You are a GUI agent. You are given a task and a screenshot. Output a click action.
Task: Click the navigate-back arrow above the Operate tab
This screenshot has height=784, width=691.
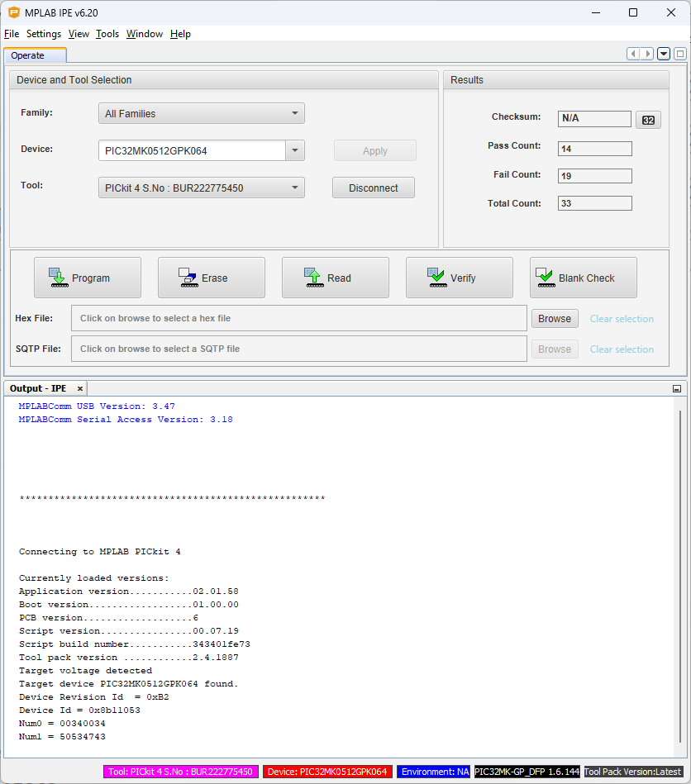pos(633,53)
